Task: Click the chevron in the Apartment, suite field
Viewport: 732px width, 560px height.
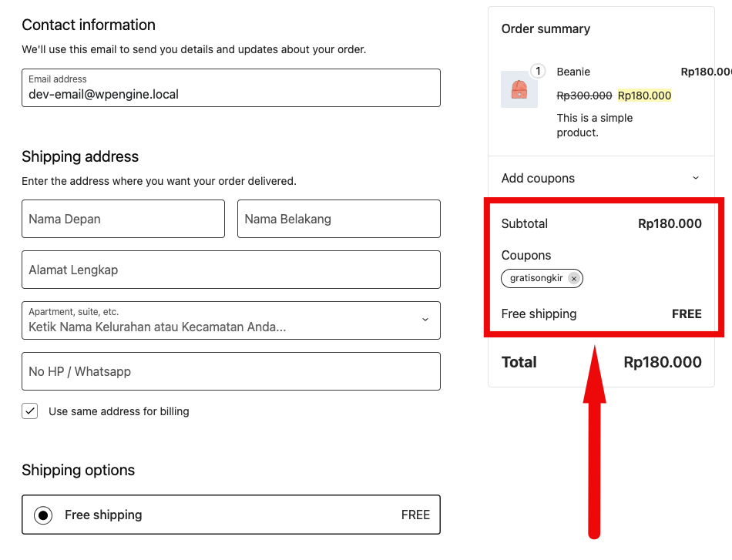Action: click(x=425, y=320)
